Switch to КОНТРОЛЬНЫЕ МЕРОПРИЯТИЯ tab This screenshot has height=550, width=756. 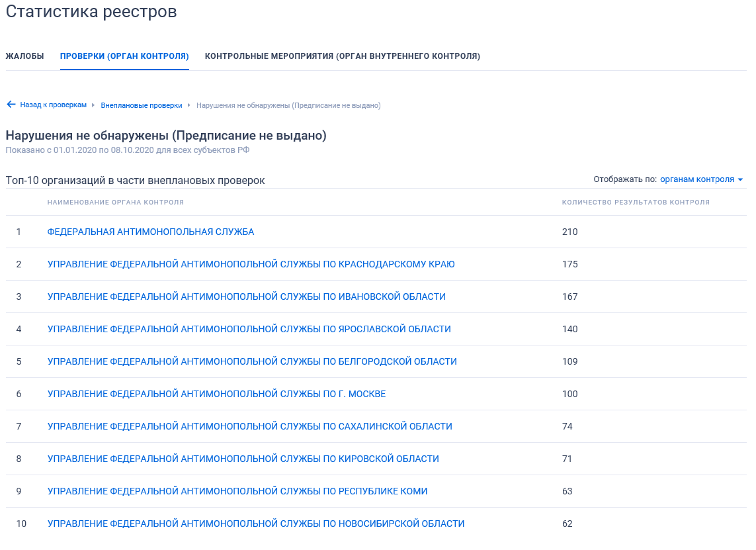(x=343, y=56)
